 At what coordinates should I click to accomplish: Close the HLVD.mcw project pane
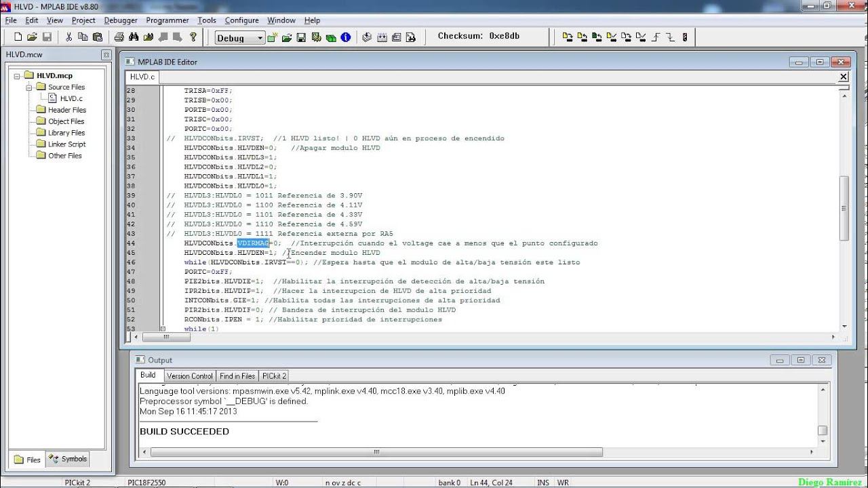[x=106, y=55]
